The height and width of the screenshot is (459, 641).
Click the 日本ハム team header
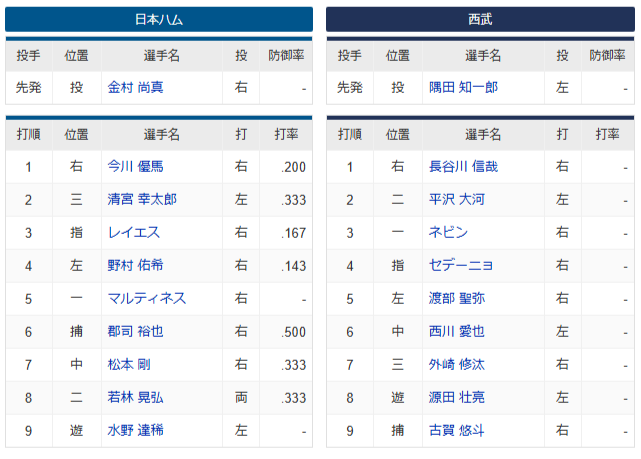pyautogui.click(x=159, y=19)
